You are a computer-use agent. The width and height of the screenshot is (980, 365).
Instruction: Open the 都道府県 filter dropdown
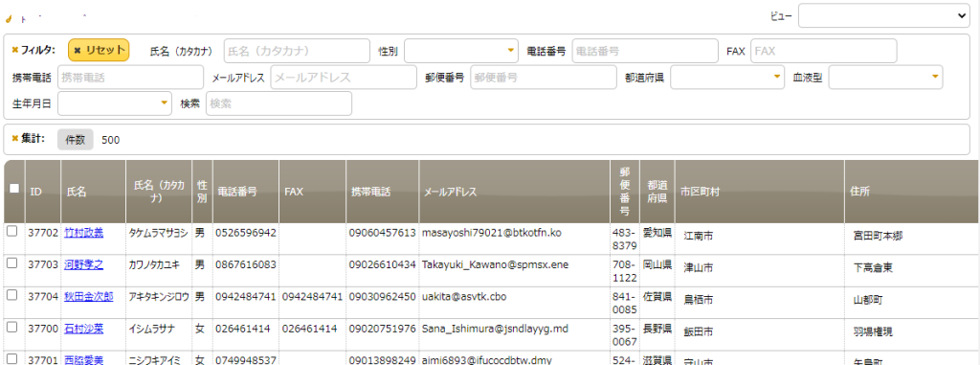click(x=727, y=78)
